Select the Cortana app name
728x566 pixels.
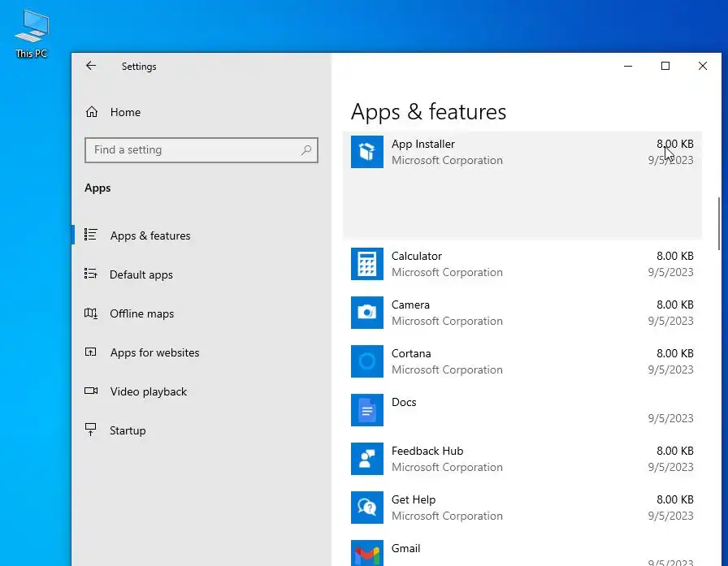click(x=411, y=353)
